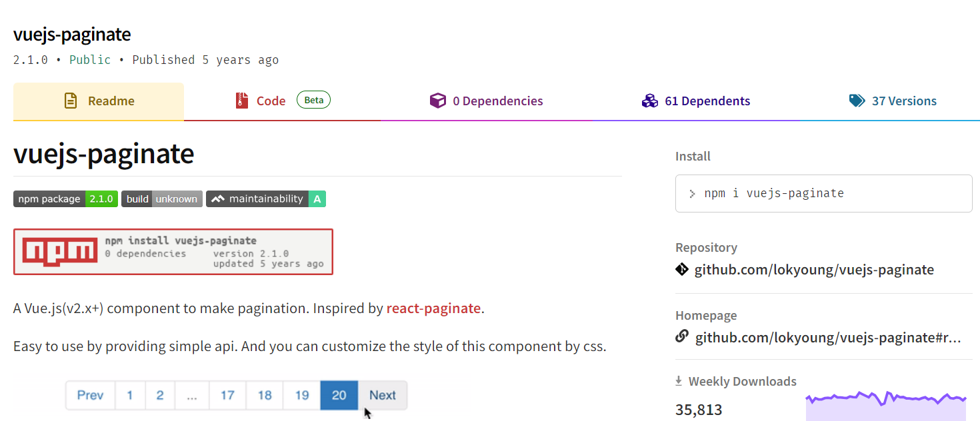
Task: Click the Beta badge beside Code
Action: pos(313,101)
